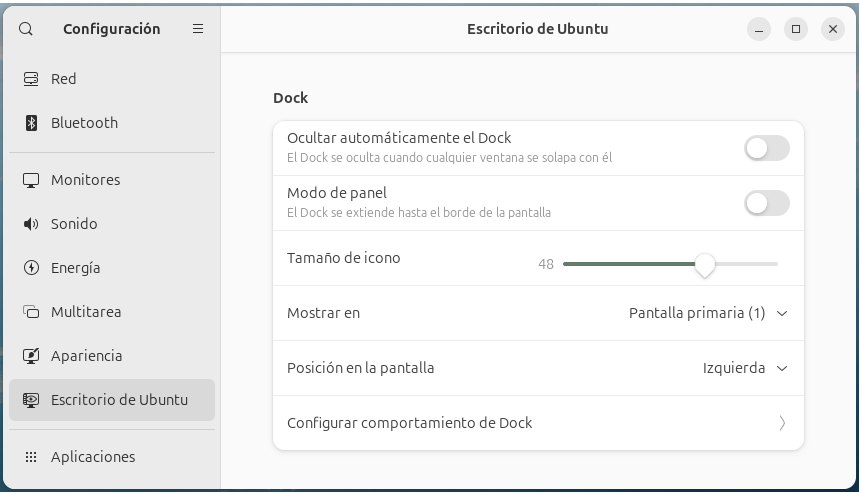Click the Bluetooth icon in sidebar
The height and width of the screenshot is (494, 862).
click(31, 123)
